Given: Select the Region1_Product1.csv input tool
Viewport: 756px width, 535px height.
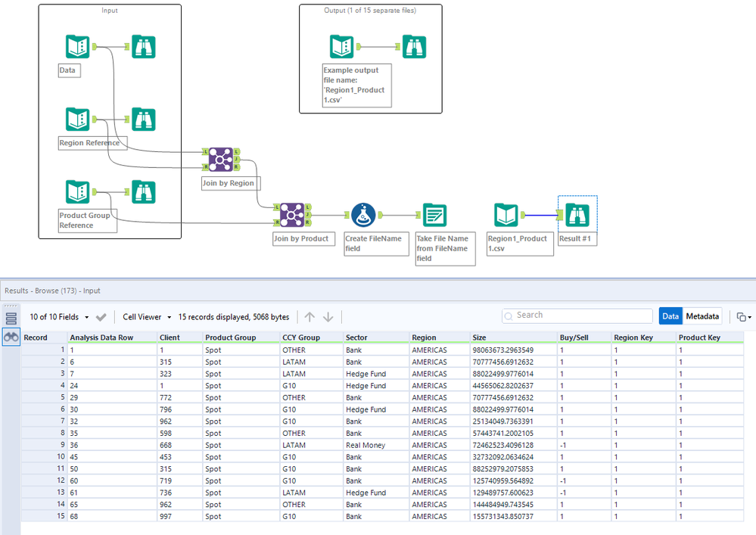Looking at the screenshot, I should (506, 216).
